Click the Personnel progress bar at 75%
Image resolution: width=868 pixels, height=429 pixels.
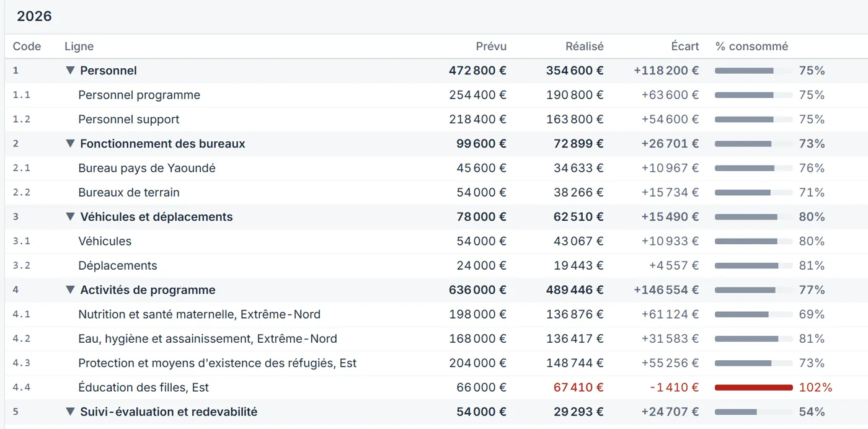click(x=754, y=71)
